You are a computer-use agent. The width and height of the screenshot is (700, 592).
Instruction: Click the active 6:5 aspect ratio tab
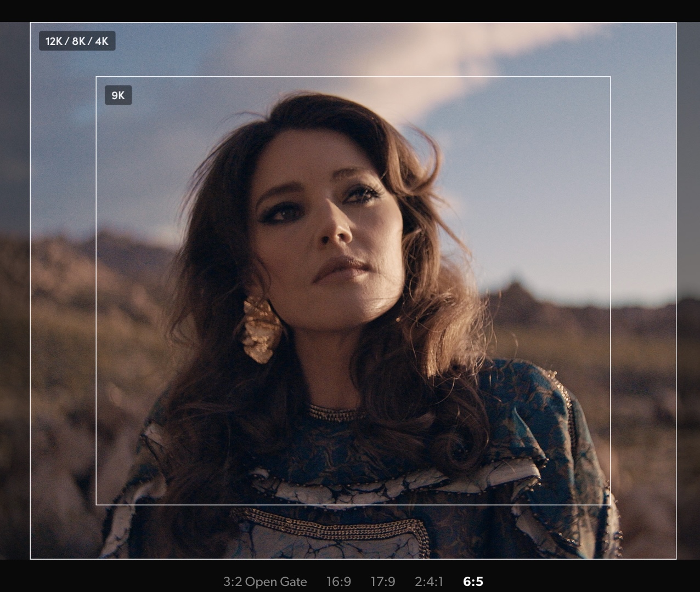(473, 582)
